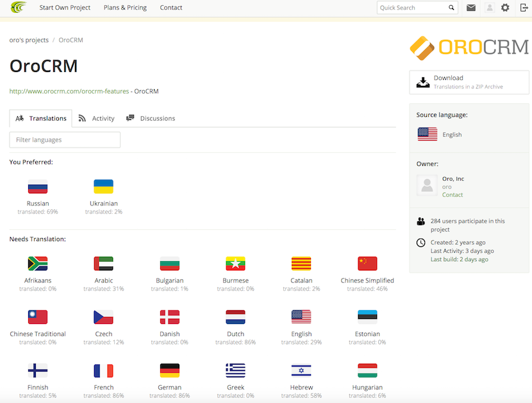The height and width of the screenshot is (403, 532).
Task: Click the Russian language name
Action: [x=38, y=203]
